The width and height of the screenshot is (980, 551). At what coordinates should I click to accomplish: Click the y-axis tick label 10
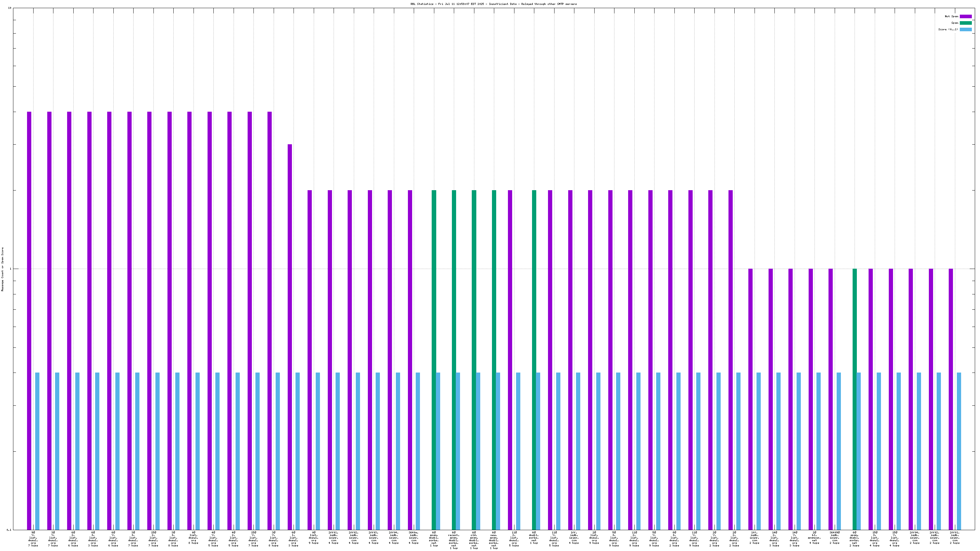pos(9,8)
